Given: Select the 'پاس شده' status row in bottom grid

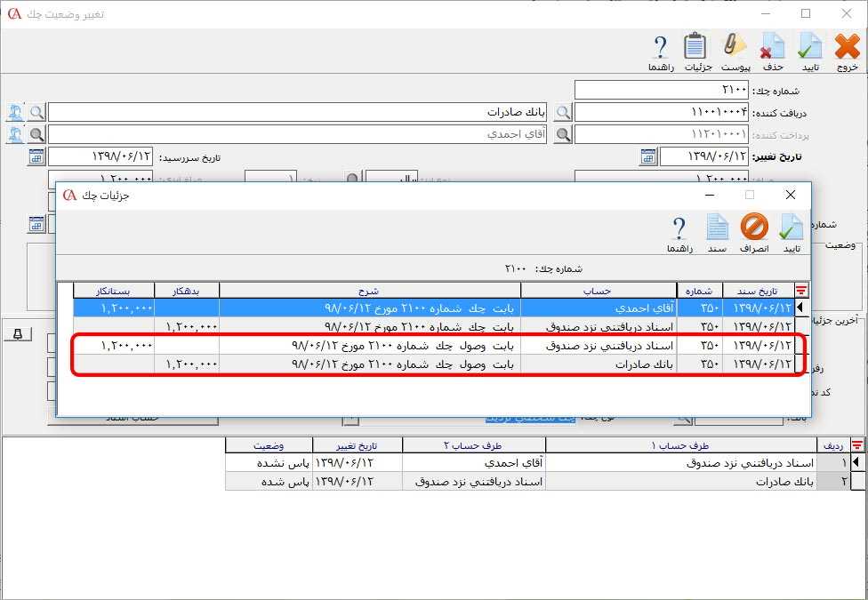Looking at the screenshot, I should (534, 482).
